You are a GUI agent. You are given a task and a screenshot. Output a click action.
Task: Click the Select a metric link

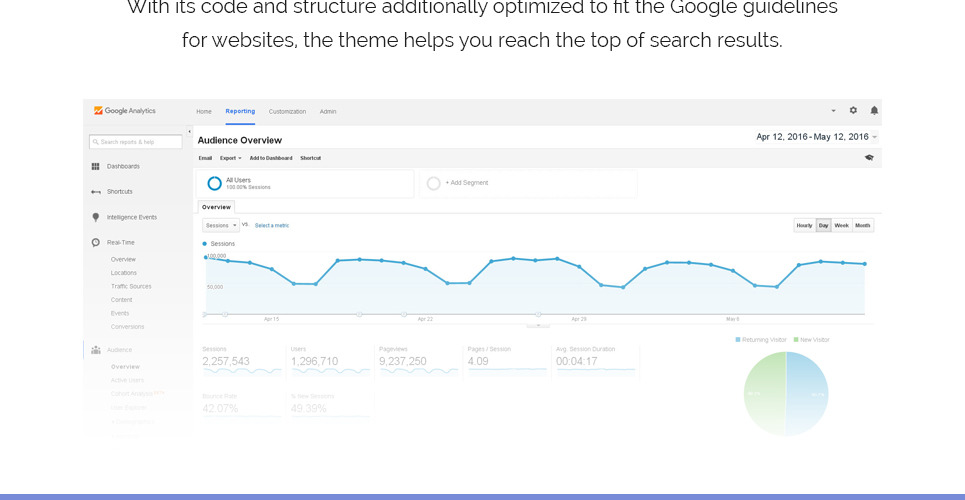pyautogui.click(x=272, y=226)
